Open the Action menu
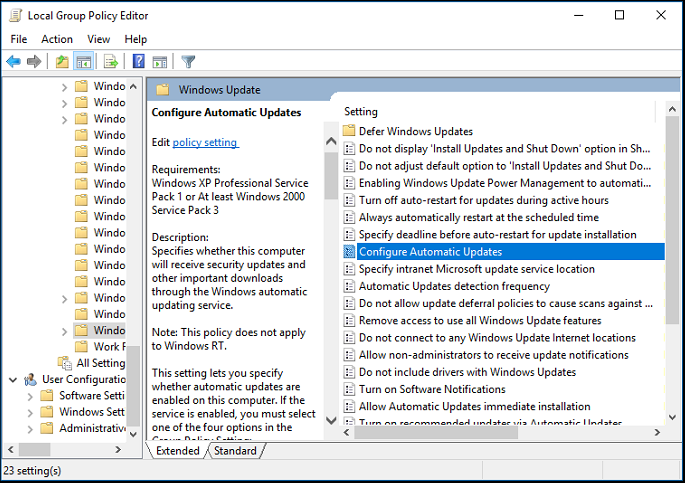The width and height of the screenshot is (685, 483). (57, 39)
